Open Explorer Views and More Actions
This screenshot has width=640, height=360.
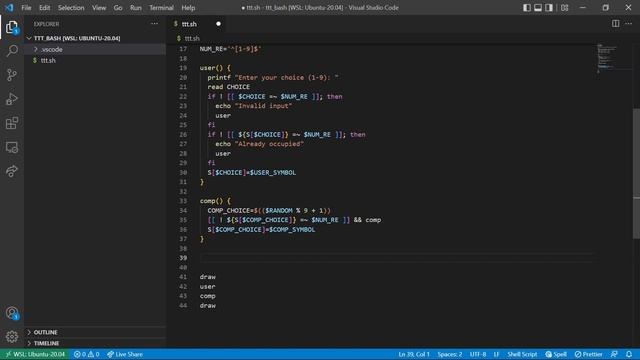[x=154, y=24]
